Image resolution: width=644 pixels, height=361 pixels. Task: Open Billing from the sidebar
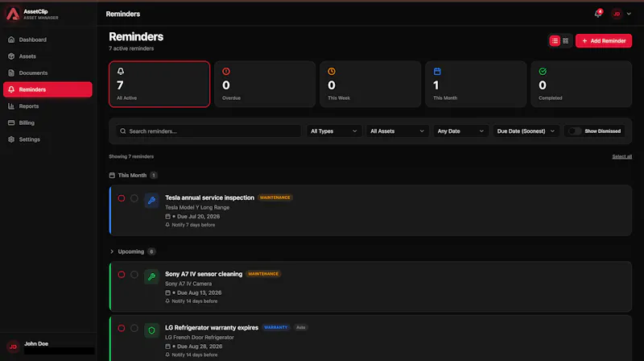(47, 122)
